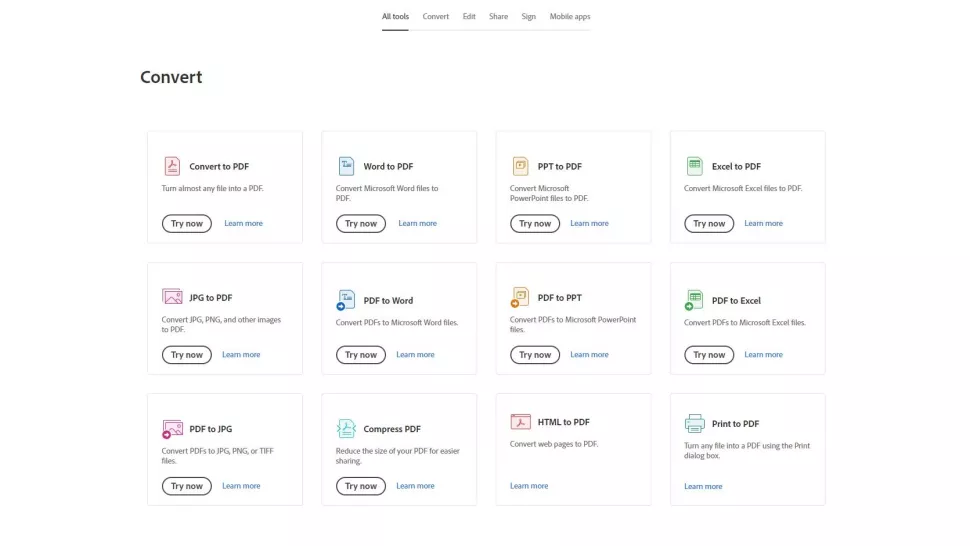Screen dimensions: 970x546
Task: Try now for JPG to PDF
Action: pos(187,354)
